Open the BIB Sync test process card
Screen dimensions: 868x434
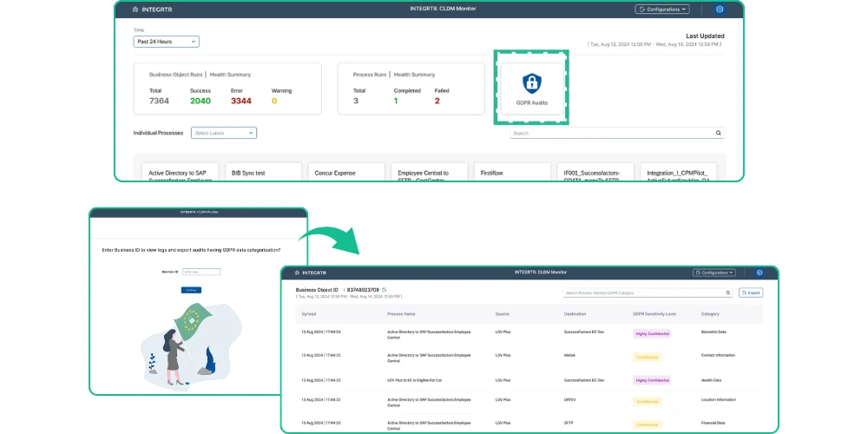(x=264, y=172)
